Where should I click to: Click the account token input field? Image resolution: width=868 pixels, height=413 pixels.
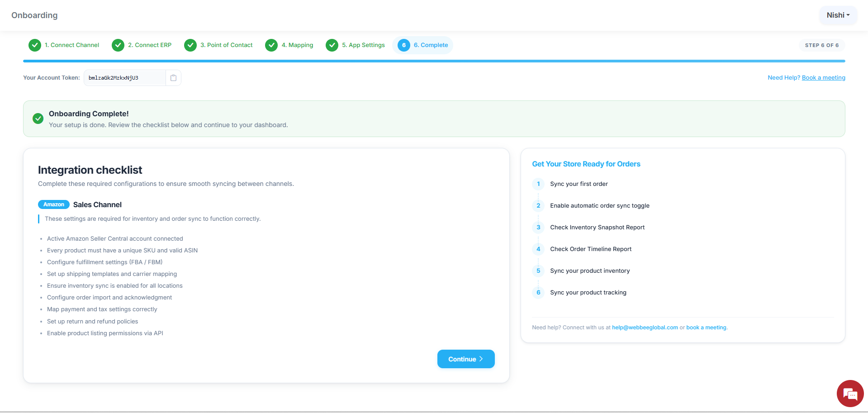[x=125, y=78]
